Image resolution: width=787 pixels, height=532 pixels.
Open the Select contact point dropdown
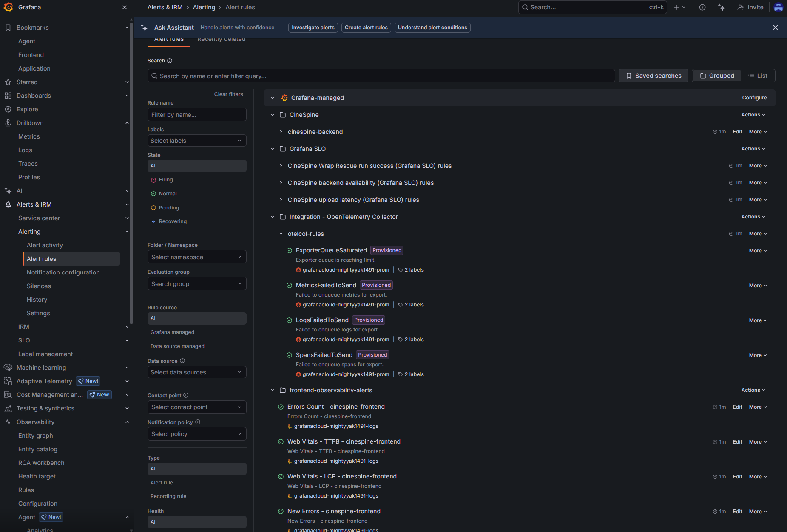click(x=197, y=407)
